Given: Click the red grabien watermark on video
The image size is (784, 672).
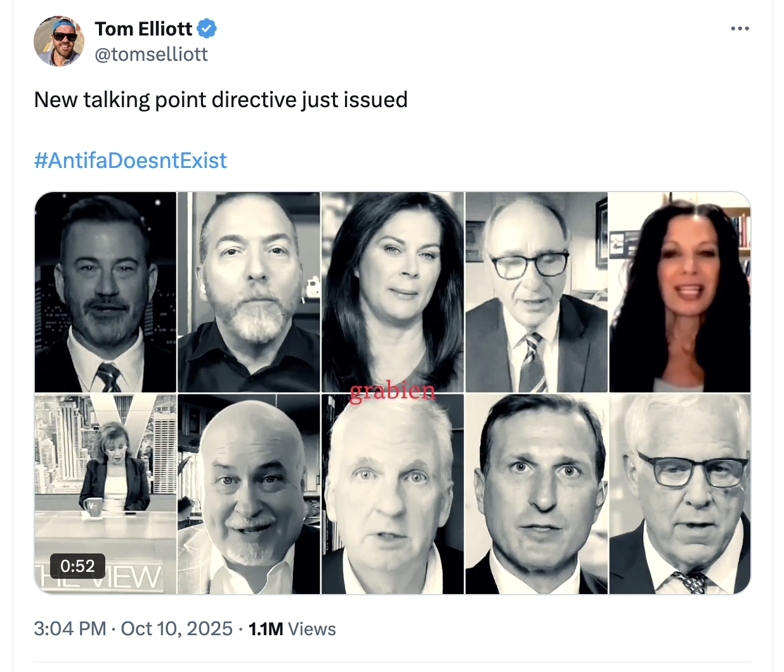Looking at the screenshot, I should click(393, 391).
